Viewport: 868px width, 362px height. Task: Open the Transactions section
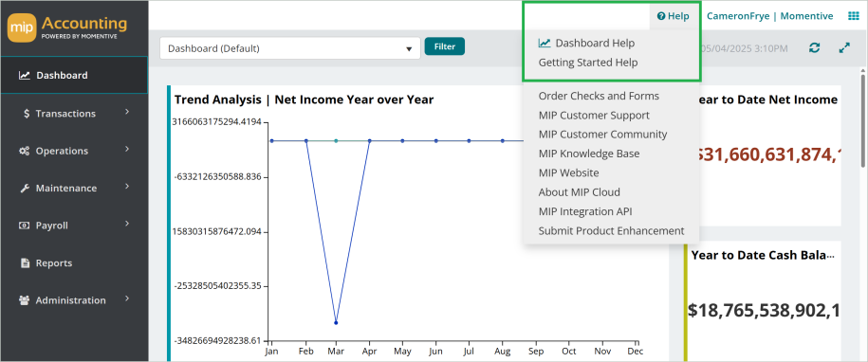coord(74,114)
